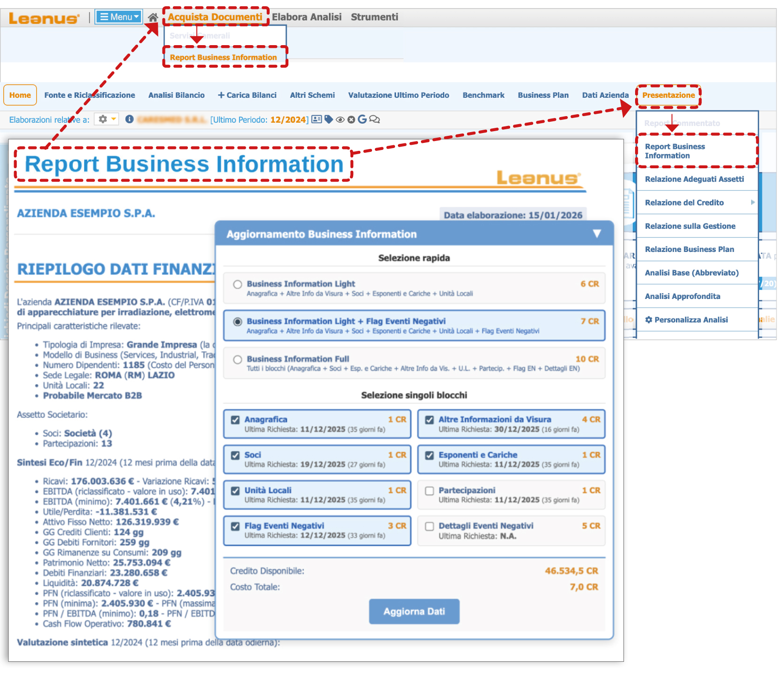
Task: Click the Google search icon
Action: 362,119
